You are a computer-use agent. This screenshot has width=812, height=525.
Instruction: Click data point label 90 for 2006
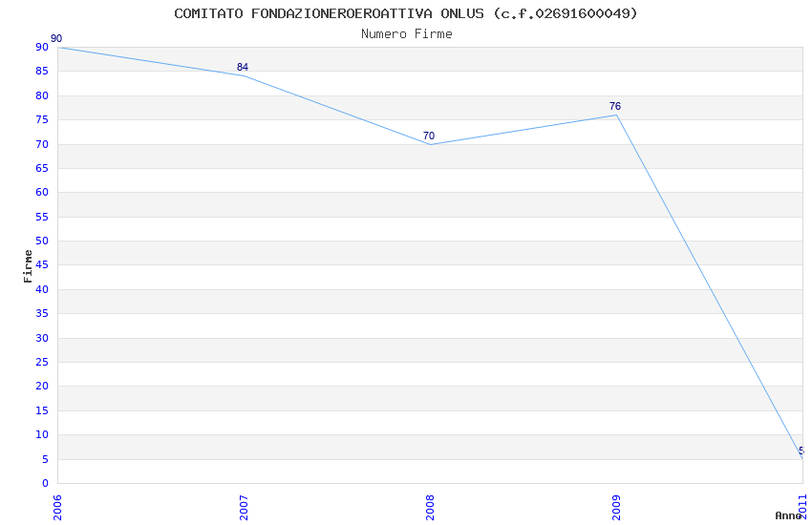click(x=56, y=38)
